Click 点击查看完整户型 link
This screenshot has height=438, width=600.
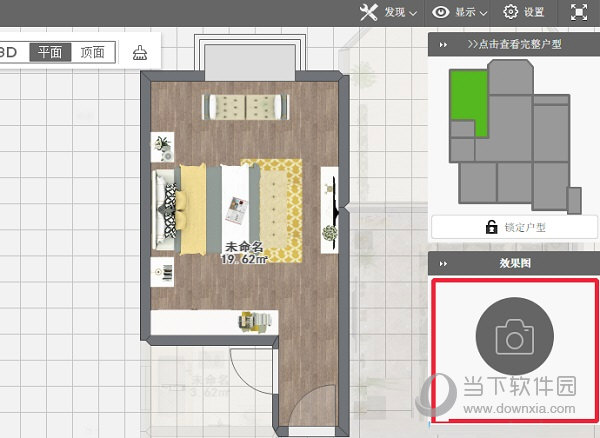(514, 45)
